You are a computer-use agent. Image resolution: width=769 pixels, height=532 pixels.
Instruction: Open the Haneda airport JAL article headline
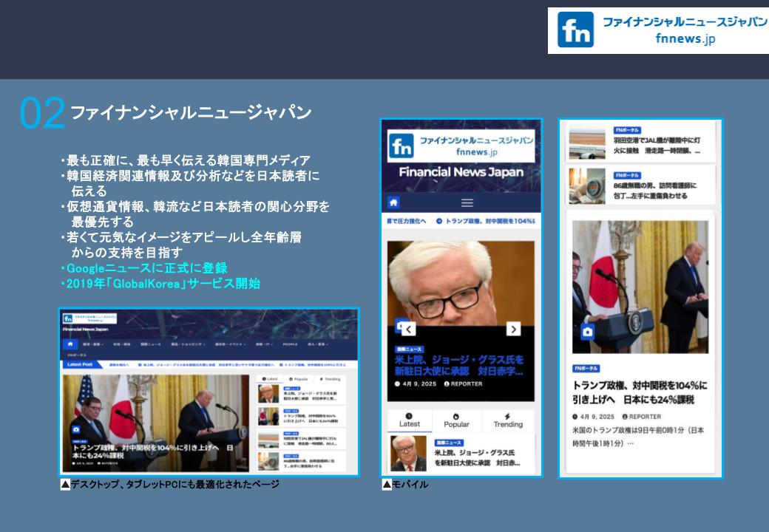point(657,145)
